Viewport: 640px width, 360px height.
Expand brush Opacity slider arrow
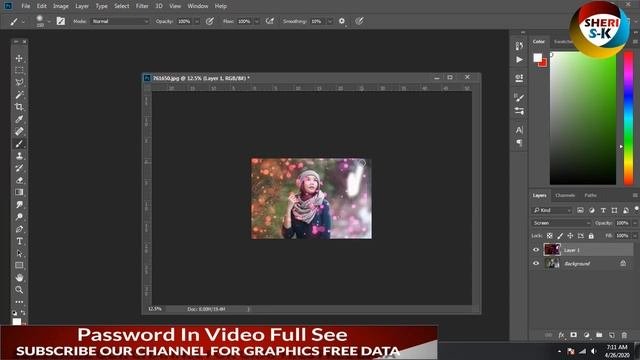pyautogui.click(x=196, y=21)
